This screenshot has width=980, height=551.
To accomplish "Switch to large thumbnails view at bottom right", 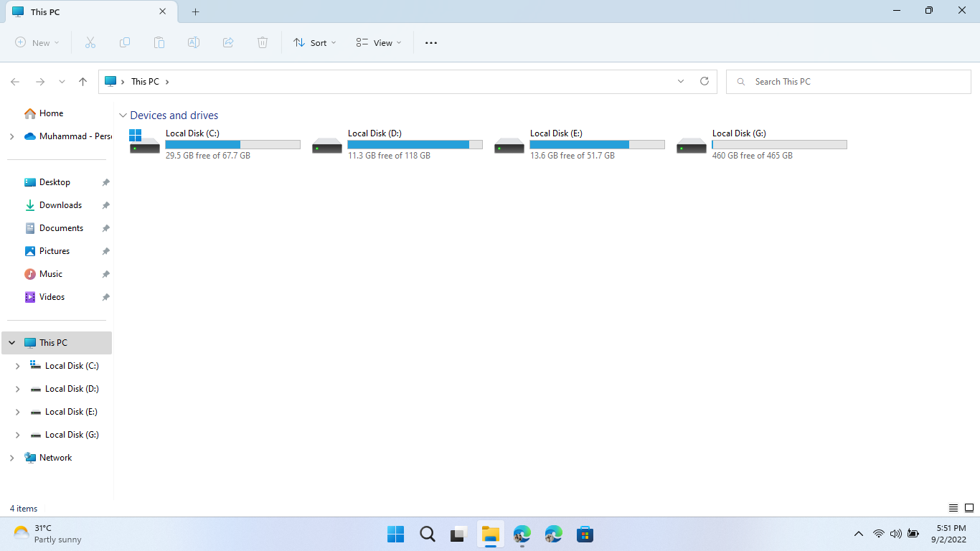I will click(970, 508).
